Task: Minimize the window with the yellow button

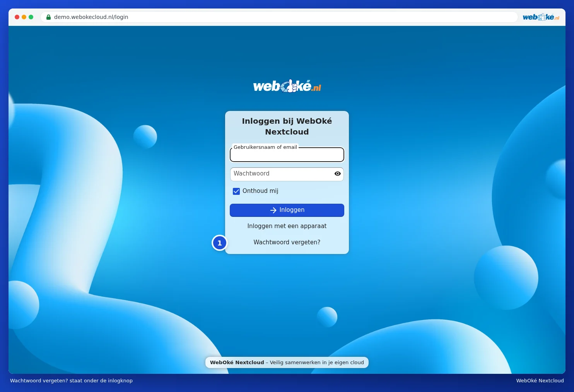Action: click(24, 17)
